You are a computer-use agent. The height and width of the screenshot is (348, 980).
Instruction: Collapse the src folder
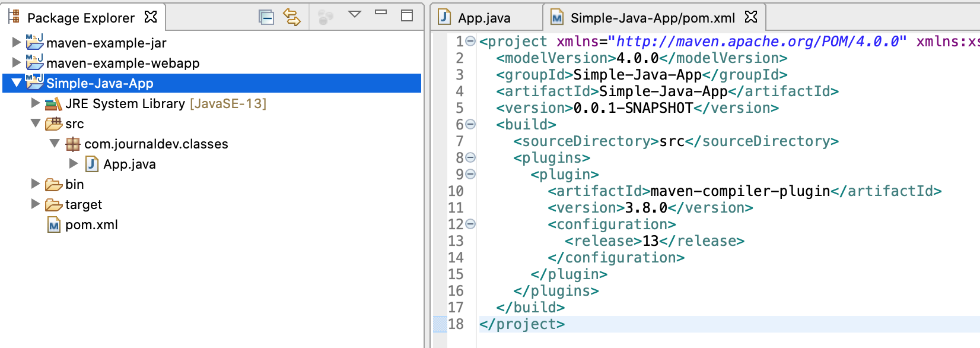pyautogui.click(x=36, y=124)
